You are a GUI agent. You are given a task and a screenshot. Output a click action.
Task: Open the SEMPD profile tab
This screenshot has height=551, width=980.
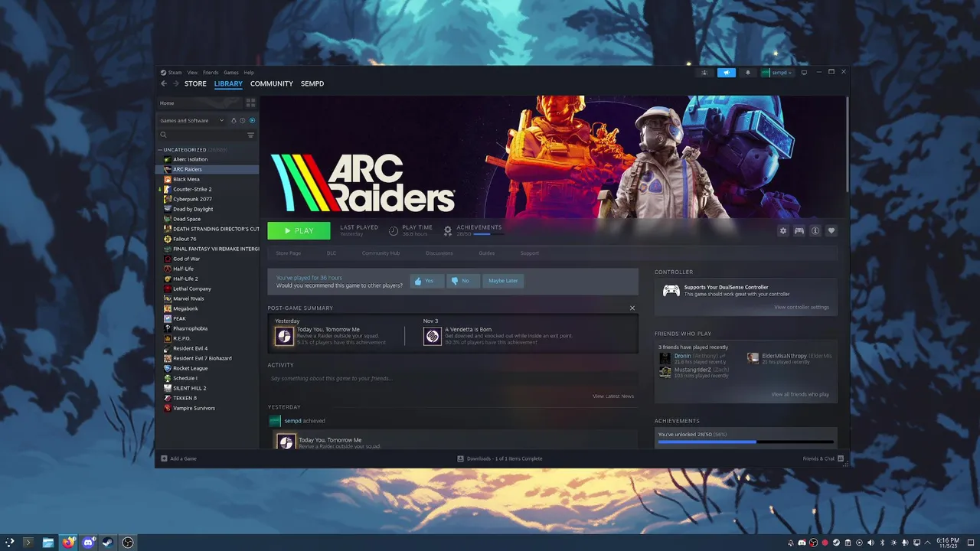click(312, 83)
